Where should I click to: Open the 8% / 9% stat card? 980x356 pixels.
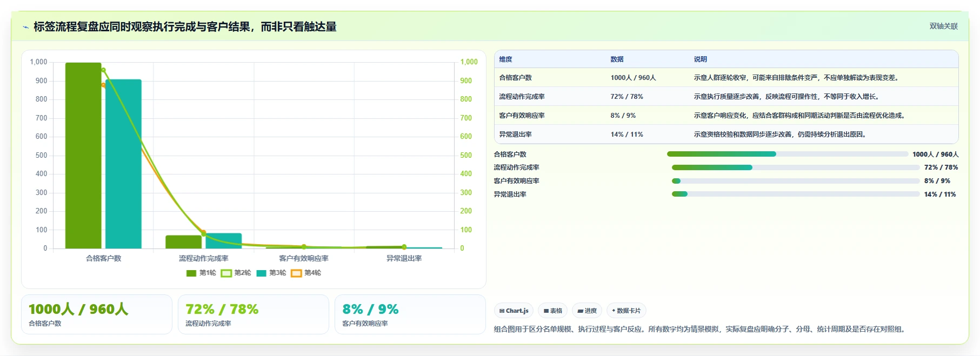pyautogui.click(x=410, y=314)
